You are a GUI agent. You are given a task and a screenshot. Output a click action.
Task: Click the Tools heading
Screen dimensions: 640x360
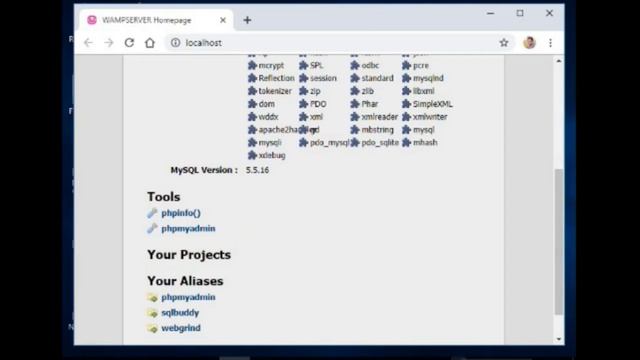164,197
